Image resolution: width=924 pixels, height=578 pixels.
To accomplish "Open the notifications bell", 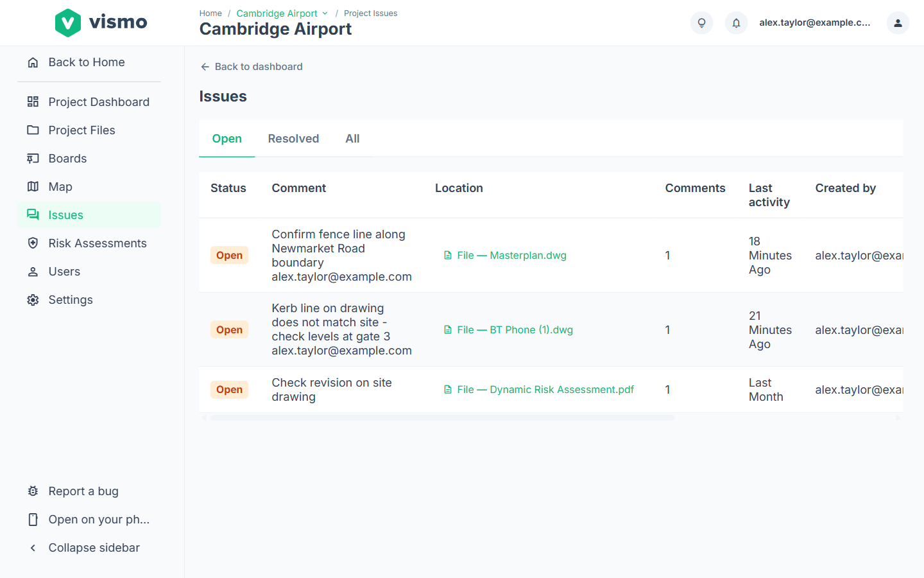I will click(x=736, y=22).
